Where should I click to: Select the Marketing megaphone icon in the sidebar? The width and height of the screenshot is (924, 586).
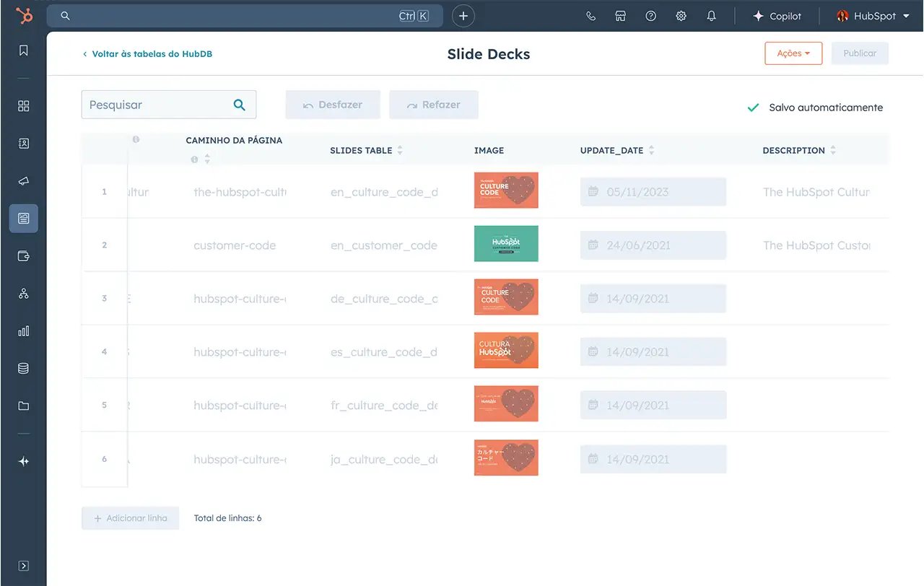[23, 180]
